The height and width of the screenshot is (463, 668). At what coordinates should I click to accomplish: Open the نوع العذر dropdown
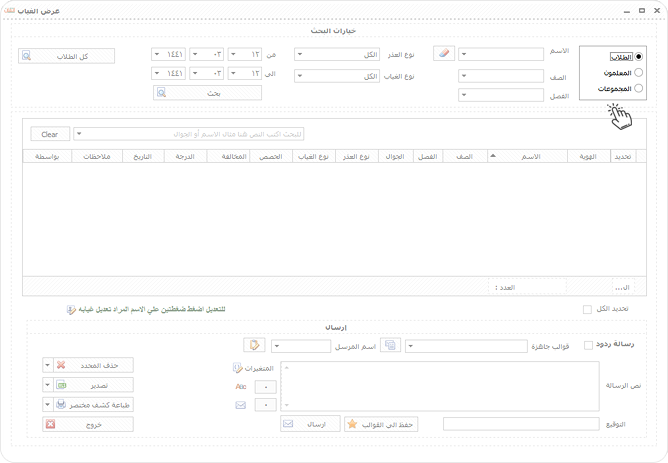click(337, 55)
